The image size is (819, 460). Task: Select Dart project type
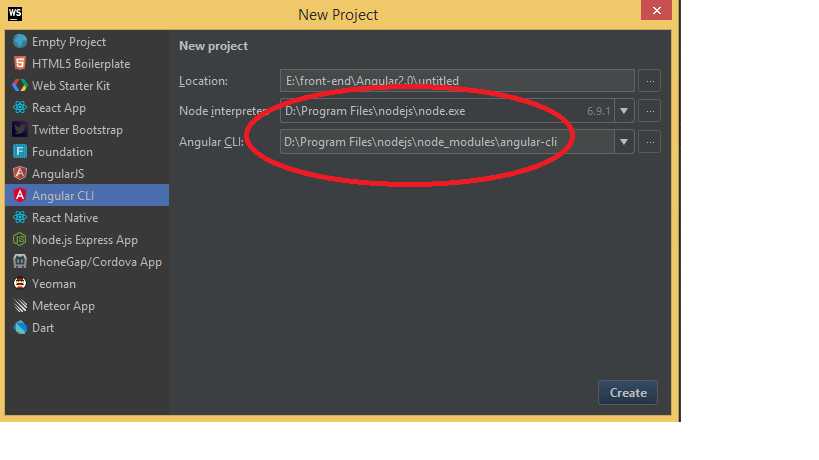click(x=87, y=327)
